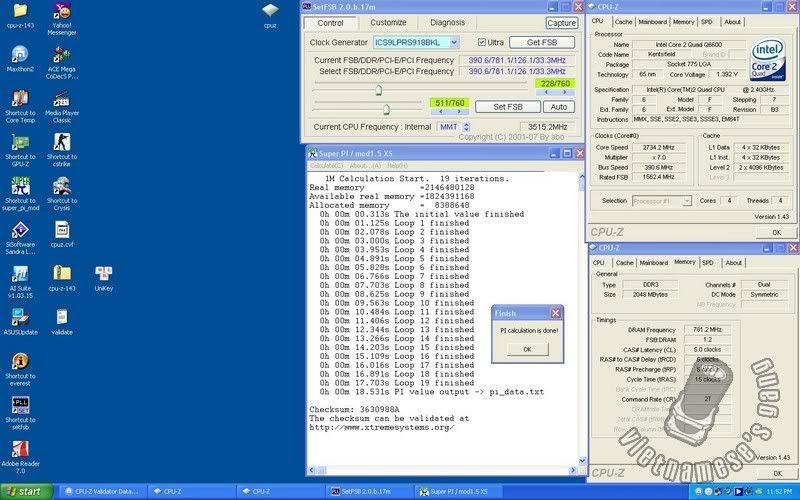Open Shortcut to GPU-Z icon

point(20,151)
